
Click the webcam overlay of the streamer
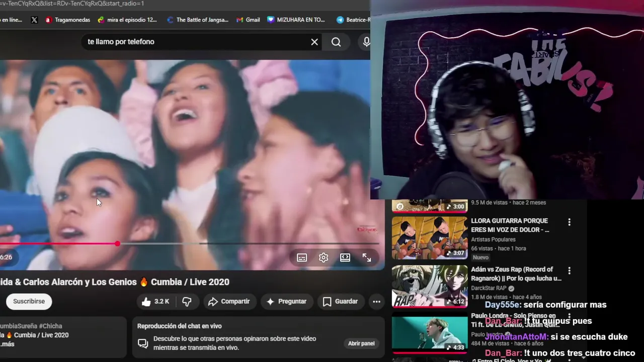[x=507, y=100]
